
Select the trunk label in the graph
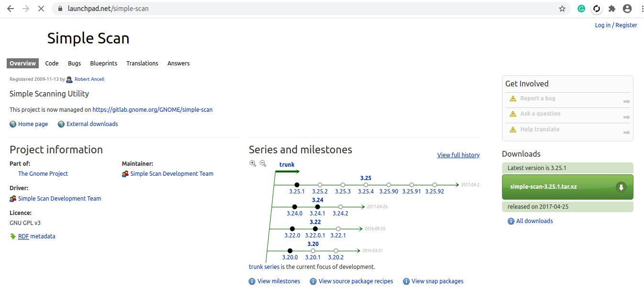point(287,165)
